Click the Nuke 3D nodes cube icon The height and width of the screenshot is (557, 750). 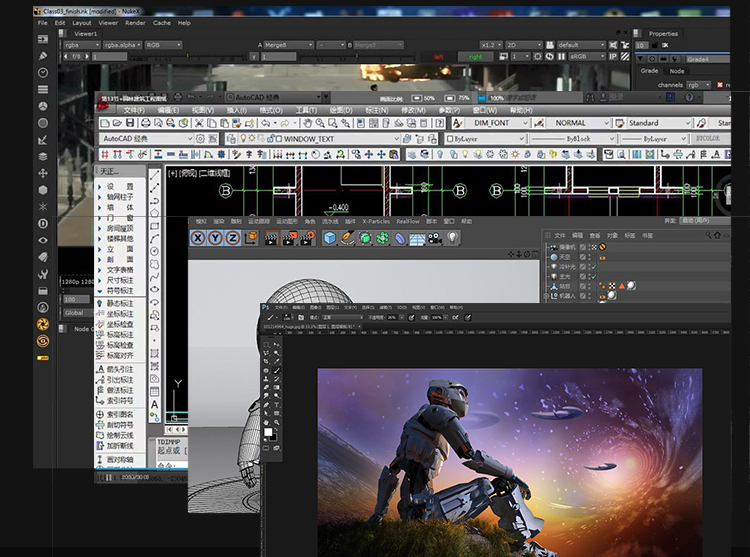point(43,190)
